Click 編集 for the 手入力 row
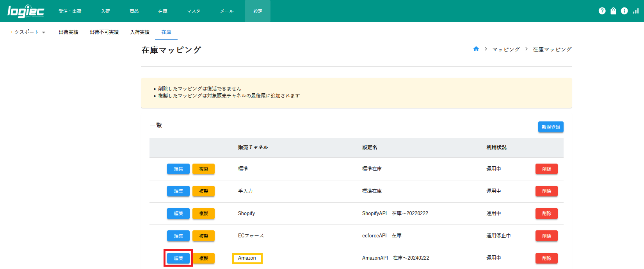 click(178, 191)
